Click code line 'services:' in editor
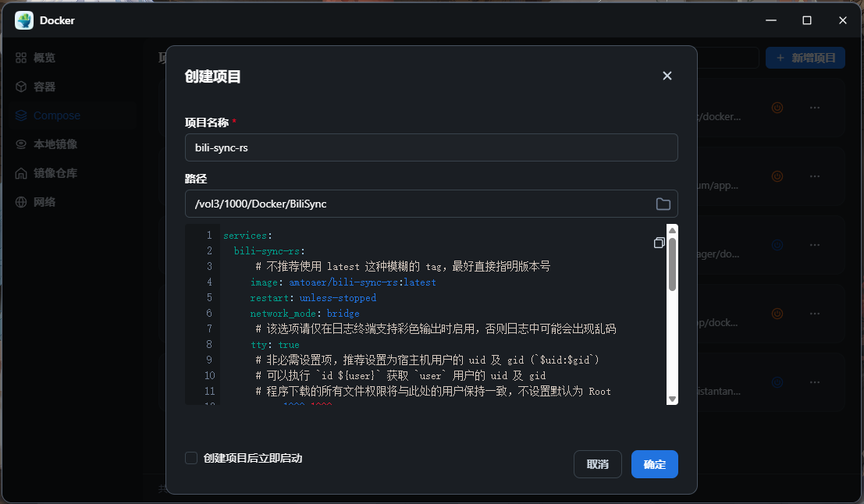This screenshot has height=504, width=864. (247, 236)
